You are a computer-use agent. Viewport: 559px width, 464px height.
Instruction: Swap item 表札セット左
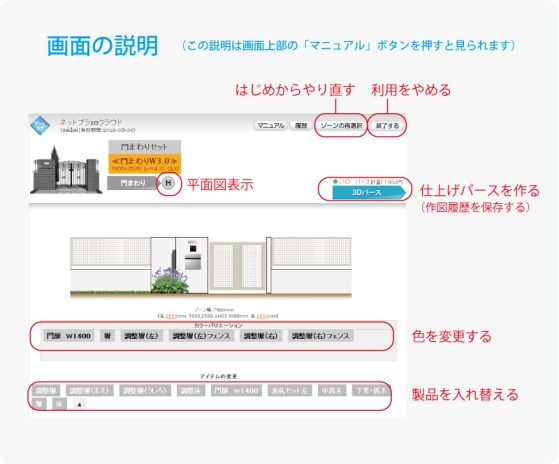tap(289, 391)
